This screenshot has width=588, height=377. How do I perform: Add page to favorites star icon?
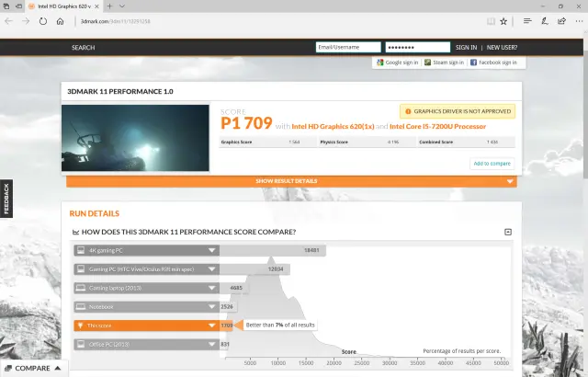click(x=503, y=20)
